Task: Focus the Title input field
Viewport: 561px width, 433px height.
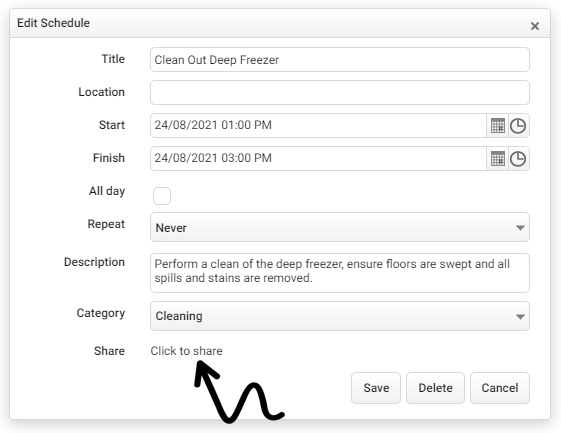Action: tap(340, 59)
